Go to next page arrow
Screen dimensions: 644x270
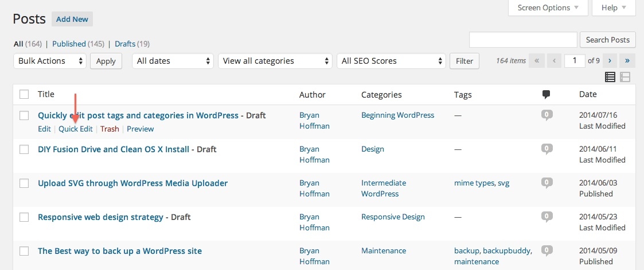610,61
